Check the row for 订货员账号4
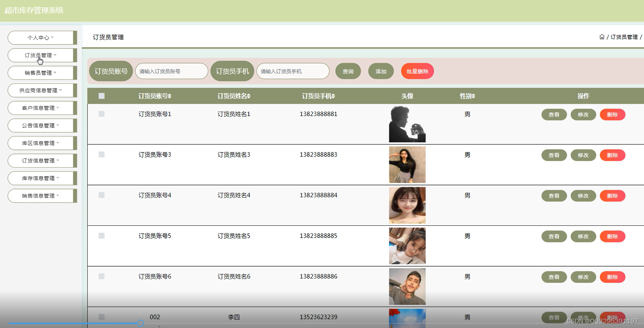 (x=101, y=195)
